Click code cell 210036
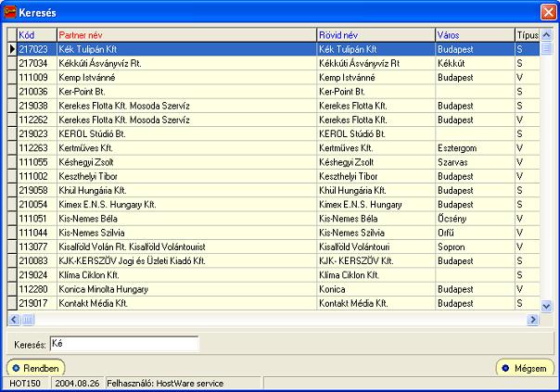560x392 pixels. (x=37, y=92)
